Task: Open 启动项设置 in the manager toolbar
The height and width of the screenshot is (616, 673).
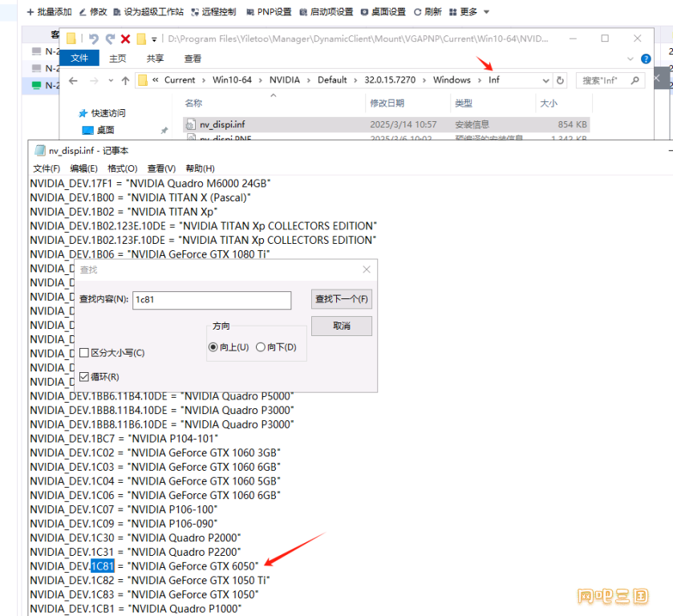Action: (326, 12)
